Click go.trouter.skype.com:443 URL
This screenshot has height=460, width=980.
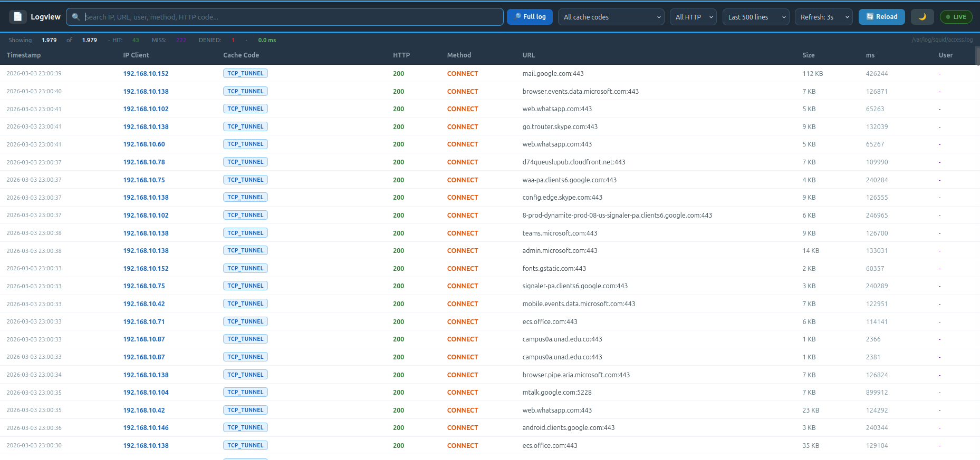click(x=560, y=127)
